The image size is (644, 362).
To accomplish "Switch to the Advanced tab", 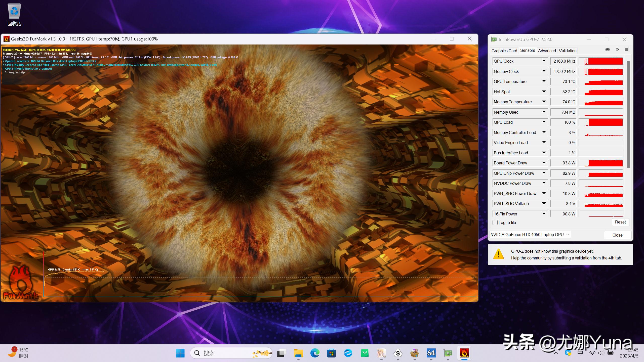I will [547, 51].
